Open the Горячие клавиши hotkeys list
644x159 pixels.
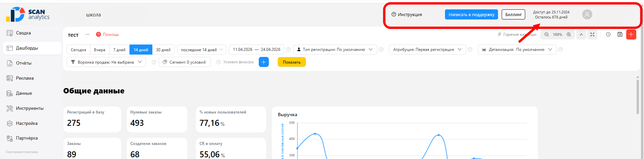pos(517,34)
